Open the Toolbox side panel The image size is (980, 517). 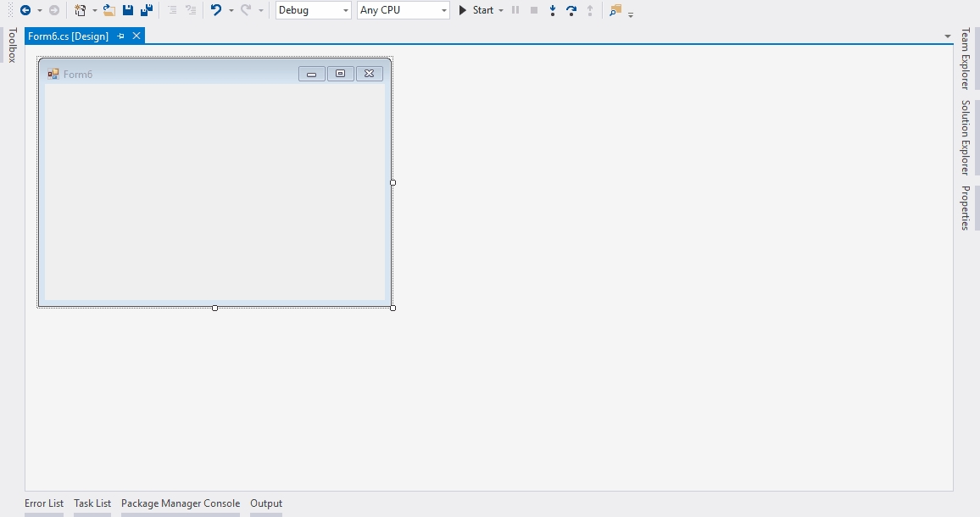(12, 45)
